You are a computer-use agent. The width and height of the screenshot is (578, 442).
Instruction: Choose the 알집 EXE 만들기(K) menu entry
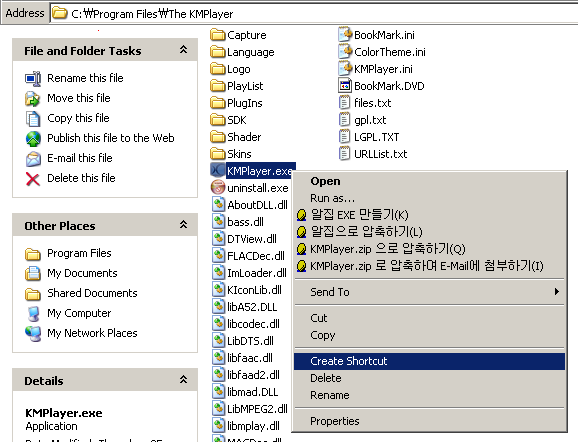click(x=429, y=215)
